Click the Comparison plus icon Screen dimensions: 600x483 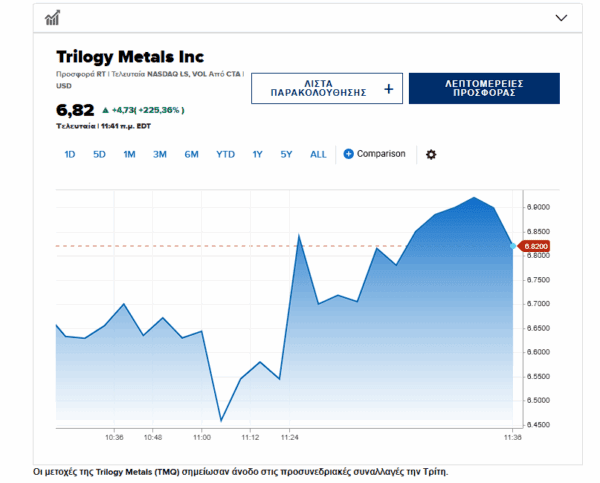(x=349, y=154)
